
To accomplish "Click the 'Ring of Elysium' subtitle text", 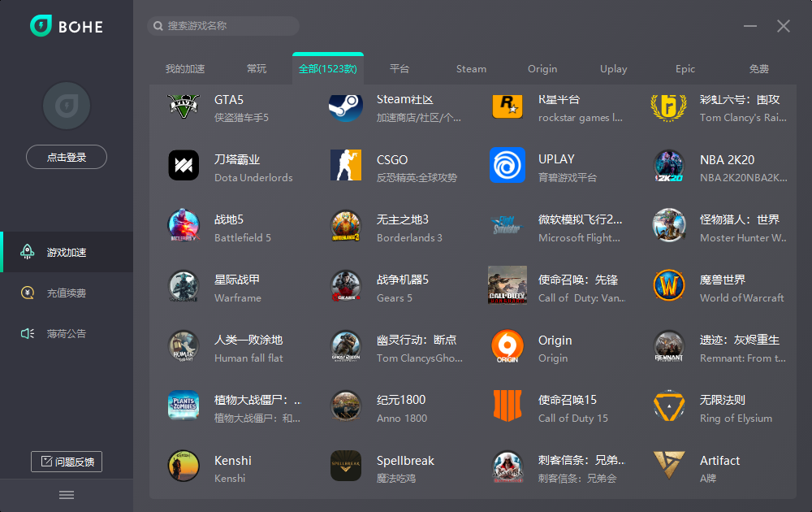I will coord(736,419).
